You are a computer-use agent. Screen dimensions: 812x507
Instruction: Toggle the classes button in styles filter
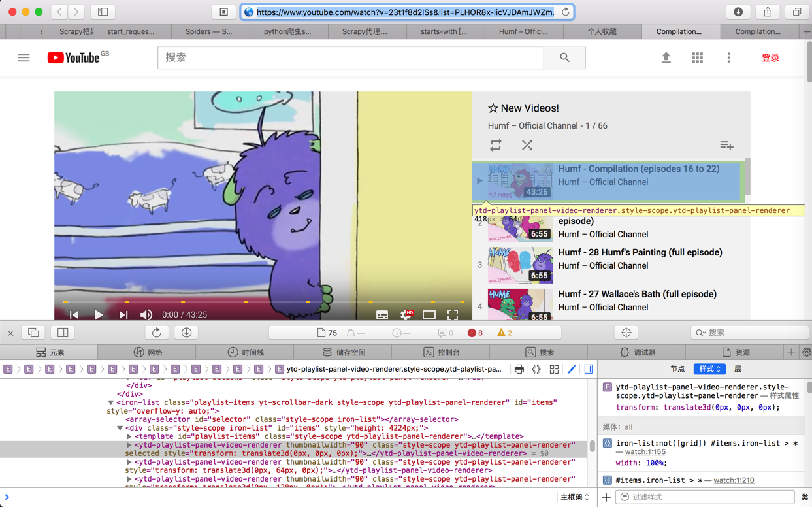(804, 497)
